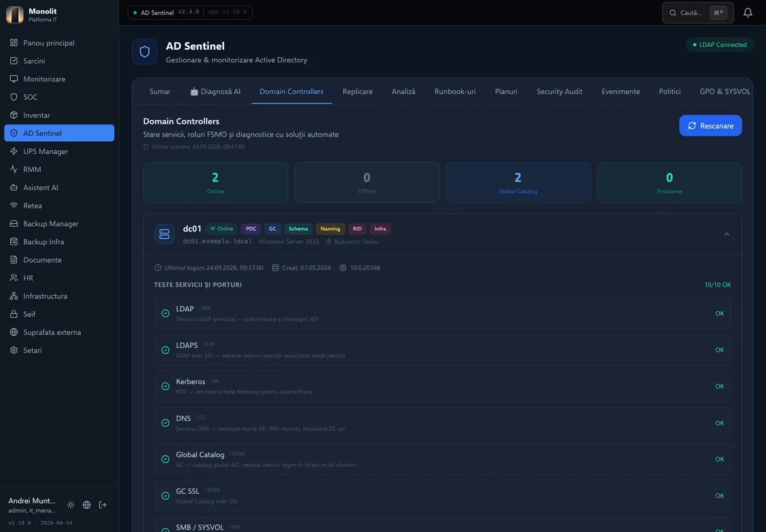Switch to the Sumar tab

tap(160, 92)
